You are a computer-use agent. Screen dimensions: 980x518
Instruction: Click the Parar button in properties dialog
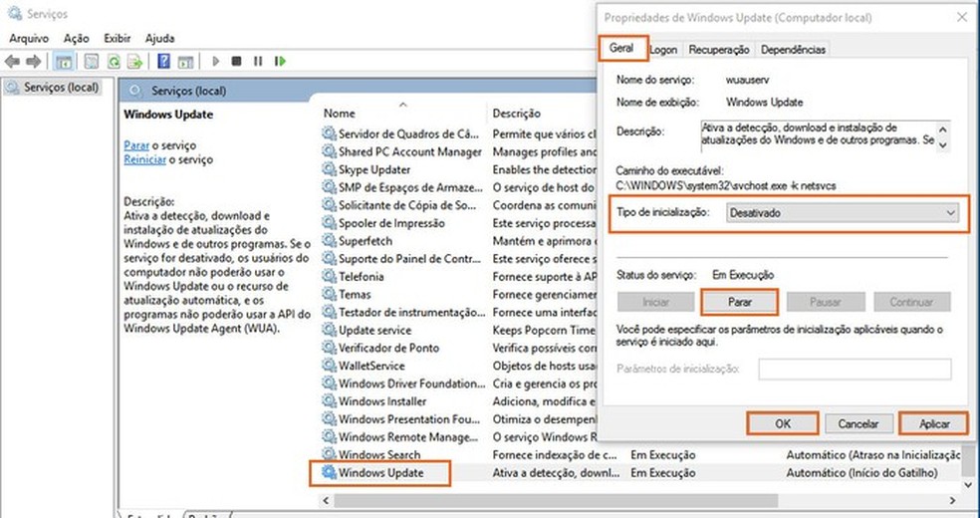click(x=740, y=302)
